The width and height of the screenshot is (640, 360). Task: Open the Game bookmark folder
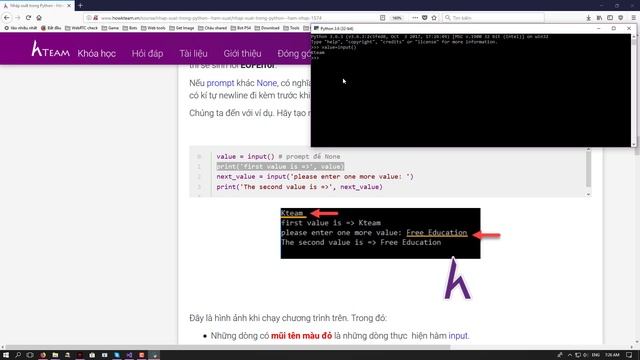[x=110, y=28]
